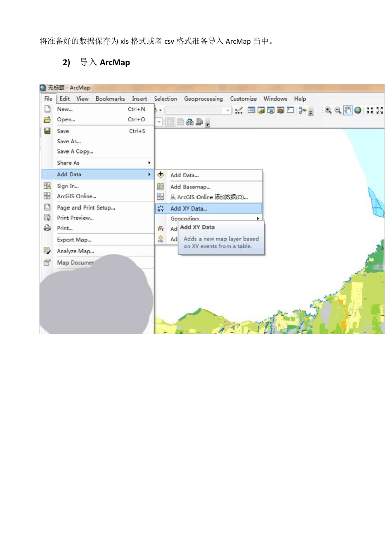Click the Full Extent globe icon

(x=358, y=110)
